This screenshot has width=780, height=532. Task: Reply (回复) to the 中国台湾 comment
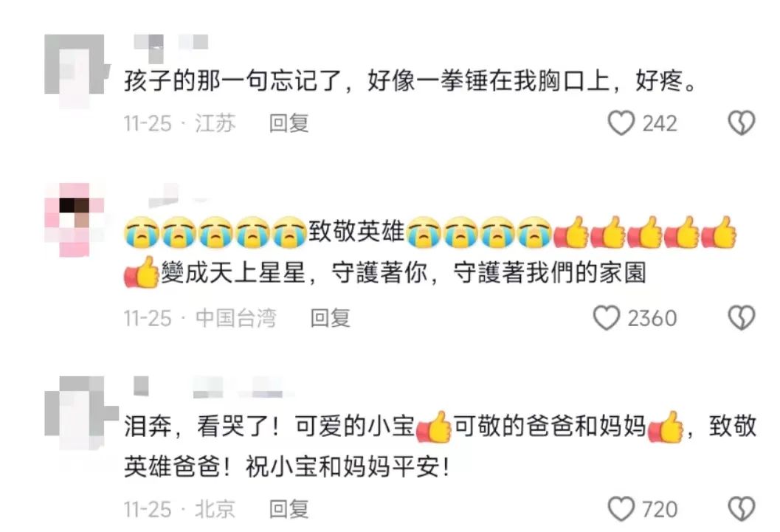[331, 318]
